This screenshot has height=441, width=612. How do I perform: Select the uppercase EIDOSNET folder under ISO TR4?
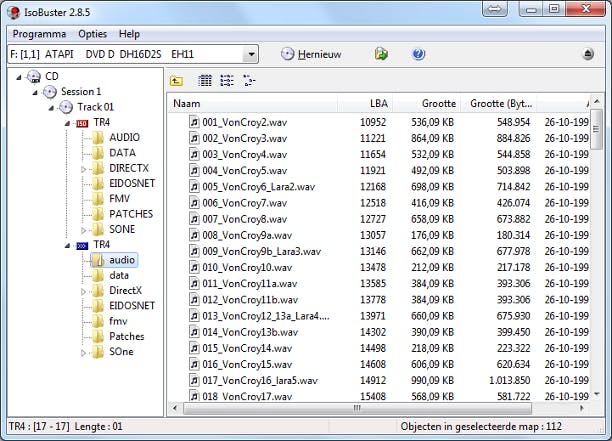pos(132,183)
